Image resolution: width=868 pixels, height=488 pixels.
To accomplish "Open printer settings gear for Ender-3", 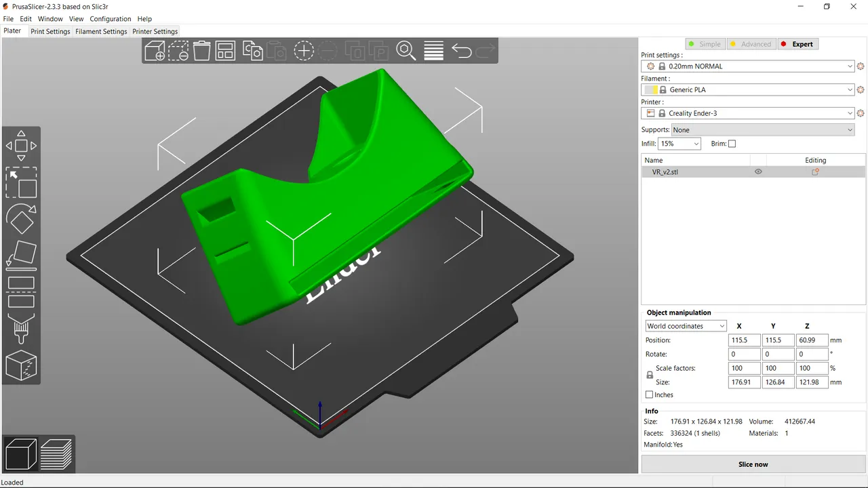I will [861, 113].
